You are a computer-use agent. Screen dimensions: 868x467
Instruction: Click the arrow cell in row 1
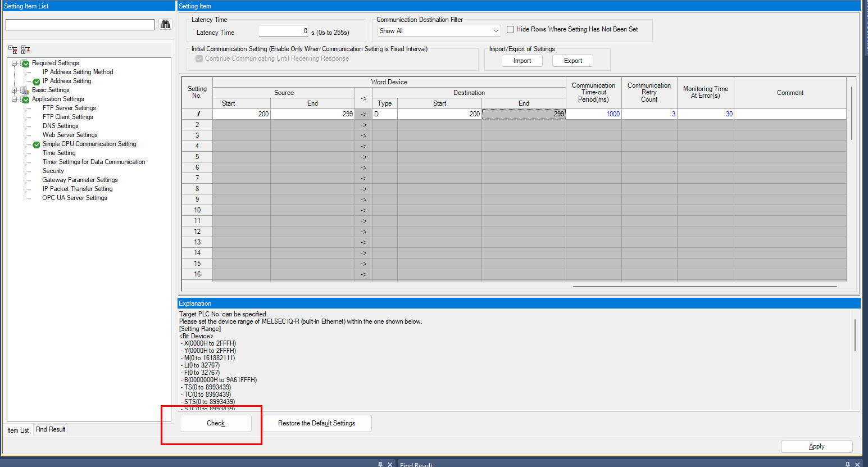coord(363,114)
